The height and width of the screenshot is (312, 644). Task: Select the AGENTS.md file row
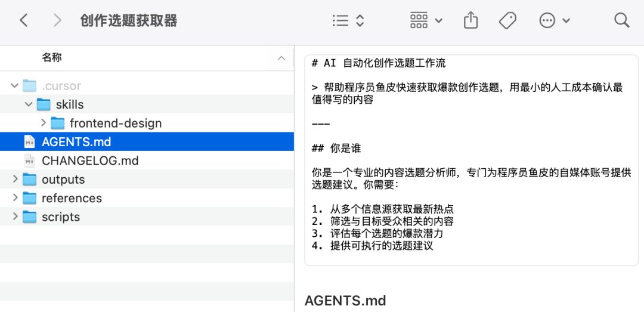click(x=147, y=142)
